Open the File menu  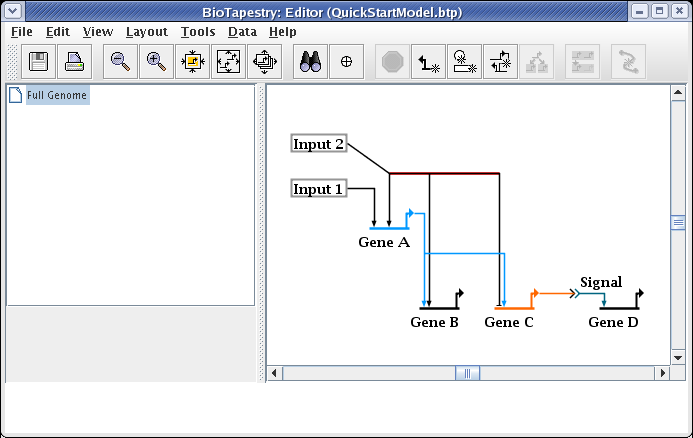(x=22, y=31)
